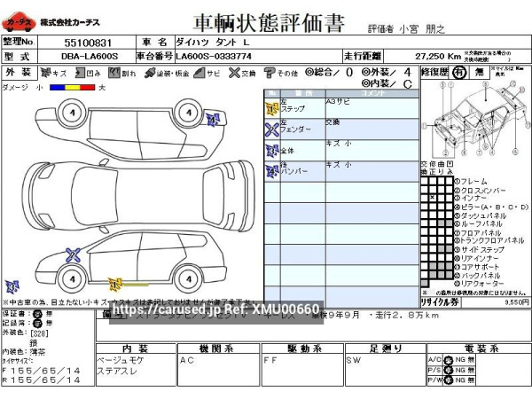Click the サビ rust legend icon
This screenshot has height=399, width=532.
pyautogui.click(x=199, y=73)
